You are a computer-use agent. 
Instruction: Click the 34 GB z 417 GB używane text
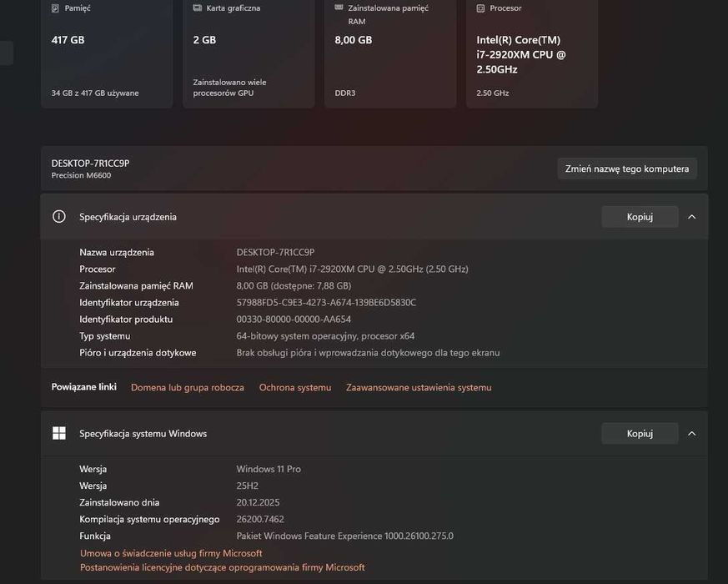pyautogui.click(x=95, y=93)
